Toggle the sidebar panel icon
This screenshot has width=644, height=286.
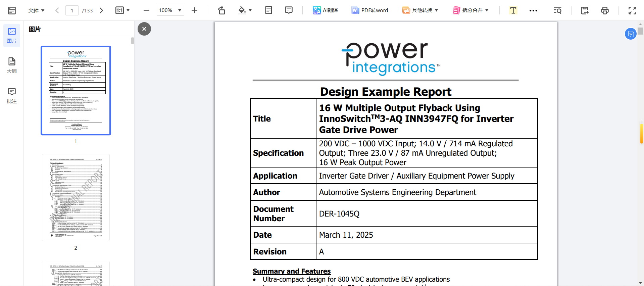click(12, 10)
